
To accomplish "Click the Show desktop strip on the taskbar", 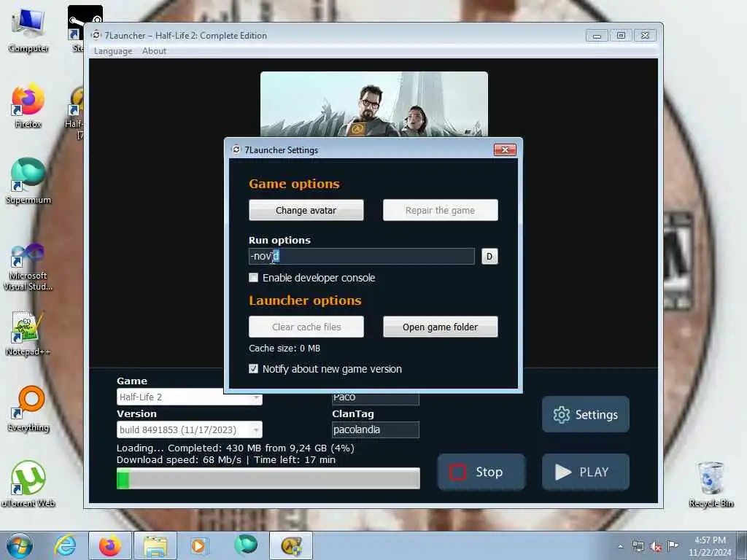I will pos(742,545).
